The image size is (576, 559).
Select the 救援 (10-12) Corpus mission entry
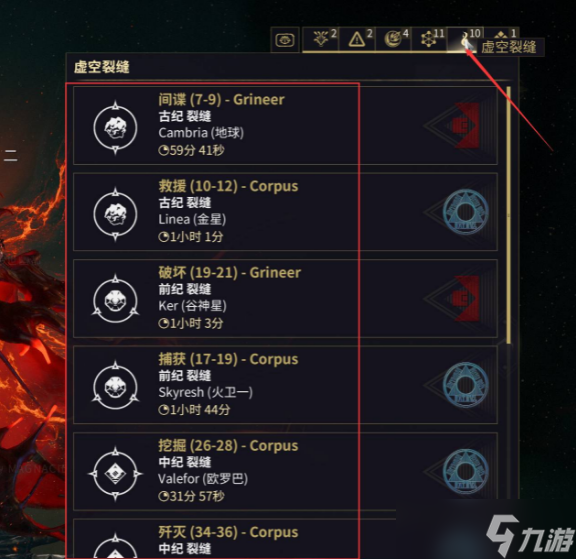[285, 212]
